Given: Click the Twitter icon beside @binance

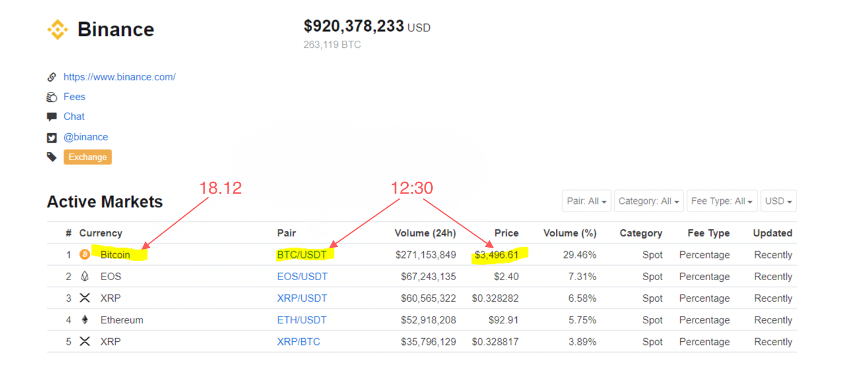Looking at the screenshot, I should pyautogui.click(x=52, y=137).
